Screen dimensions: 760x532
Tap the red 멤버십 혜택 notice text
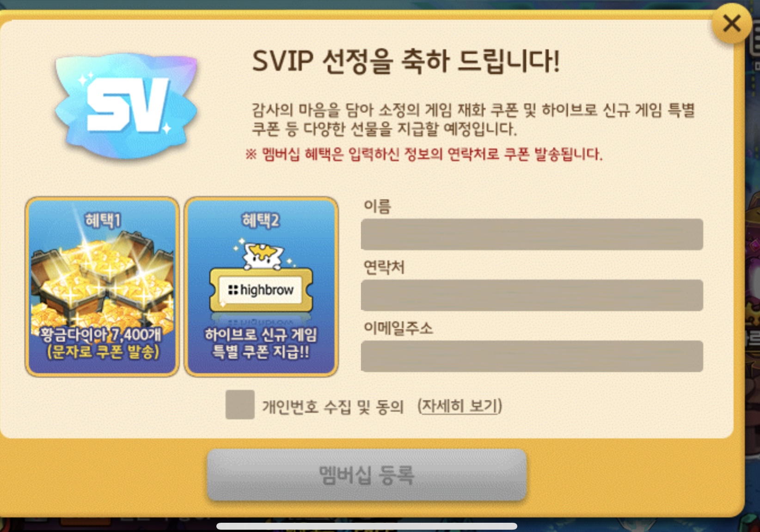[424, 154]
